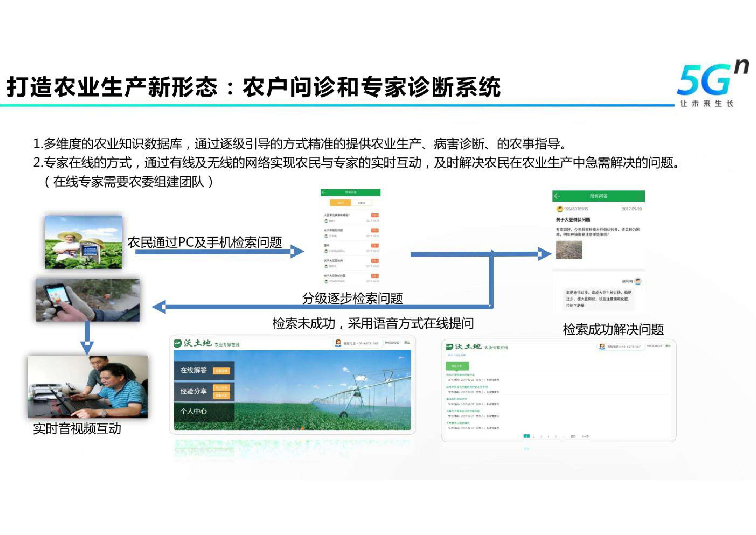Image resolution: width=756 pixels, height=535 pixels.
Task: Click the farmers in field photo
Action: pos(84,242)
